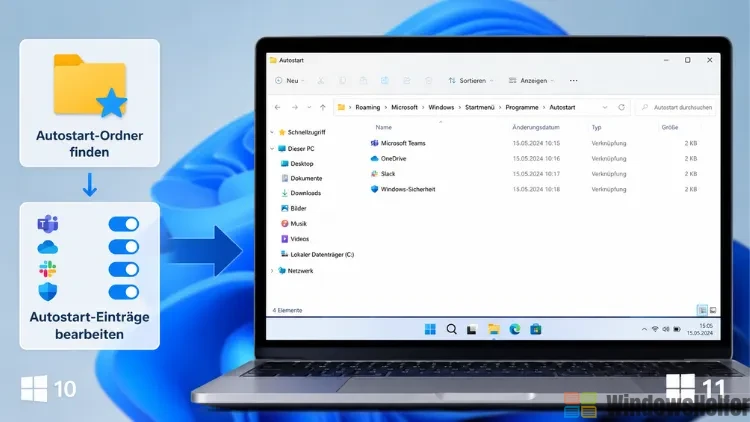
Task: Switch to large icons view in status bar
Action: (x=713, y=311)
